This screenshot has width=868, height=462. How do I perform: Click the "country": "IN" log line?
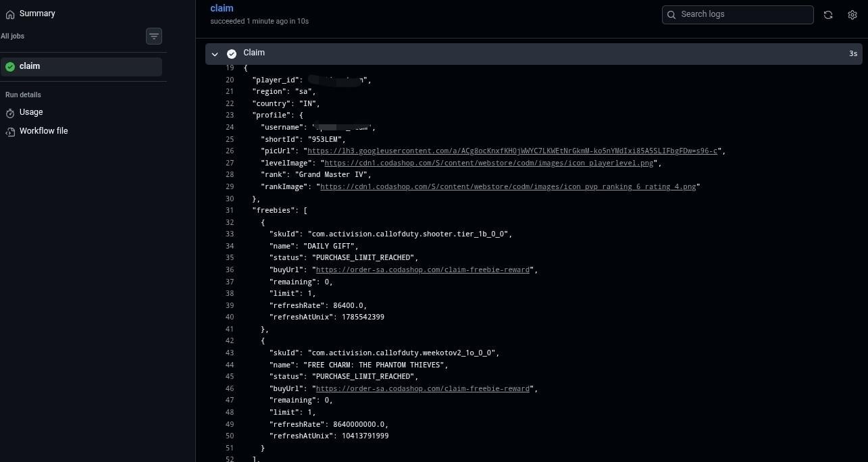pos(286,103)
